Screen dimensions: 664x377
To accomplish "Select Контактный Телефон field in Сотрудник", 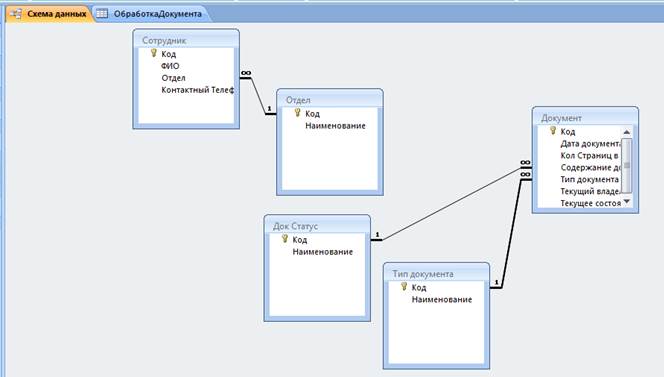I will (x=197, y=90).
